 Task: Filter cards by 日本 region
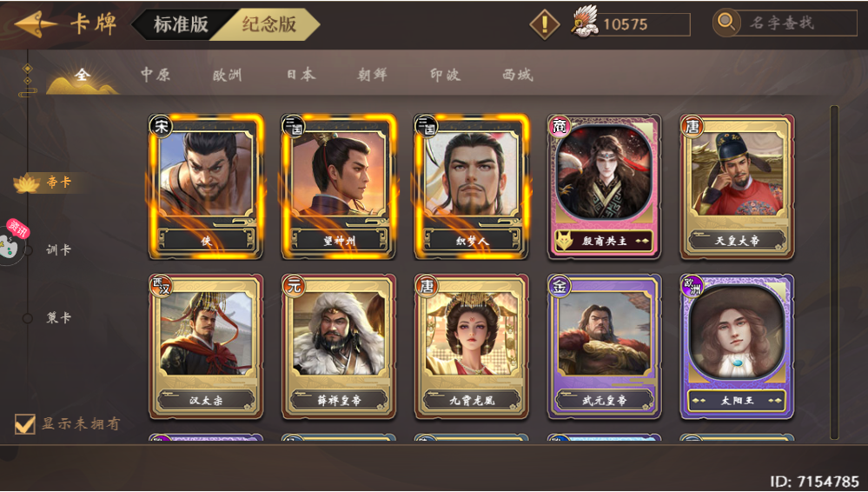301,75
